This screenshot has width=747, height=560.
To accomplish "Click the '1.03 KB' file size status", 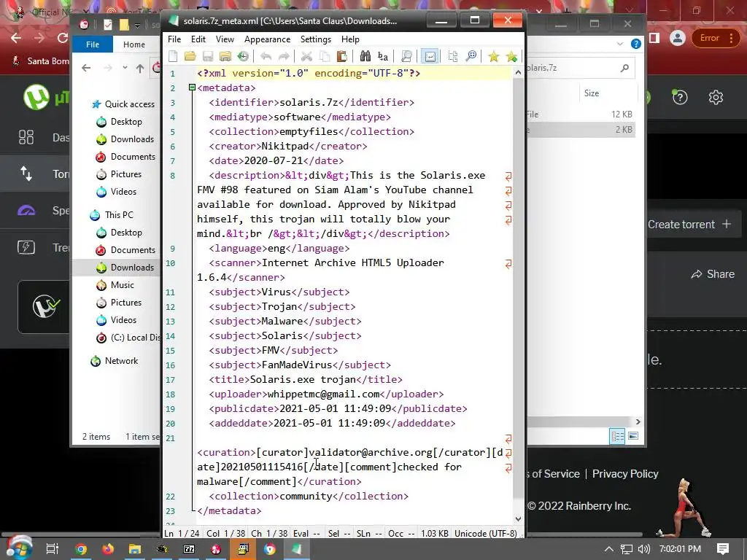I will pos(435,533).
